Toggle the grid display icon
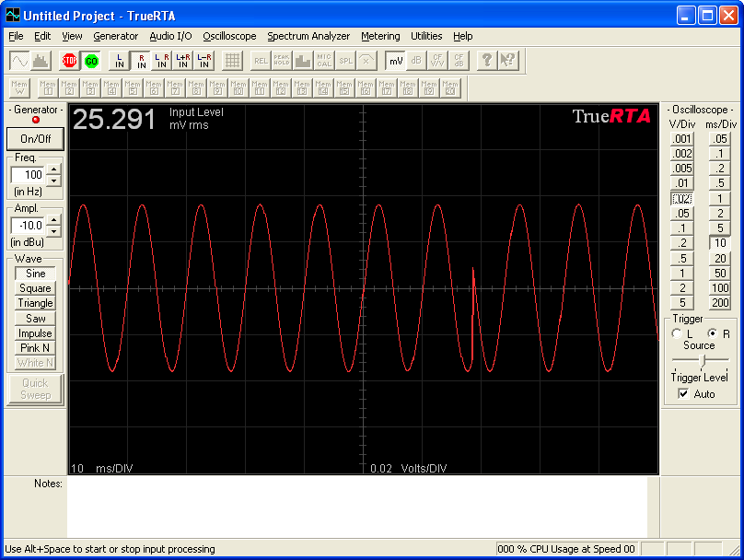Viewport: 744px width, 560px height. [232, 61]
